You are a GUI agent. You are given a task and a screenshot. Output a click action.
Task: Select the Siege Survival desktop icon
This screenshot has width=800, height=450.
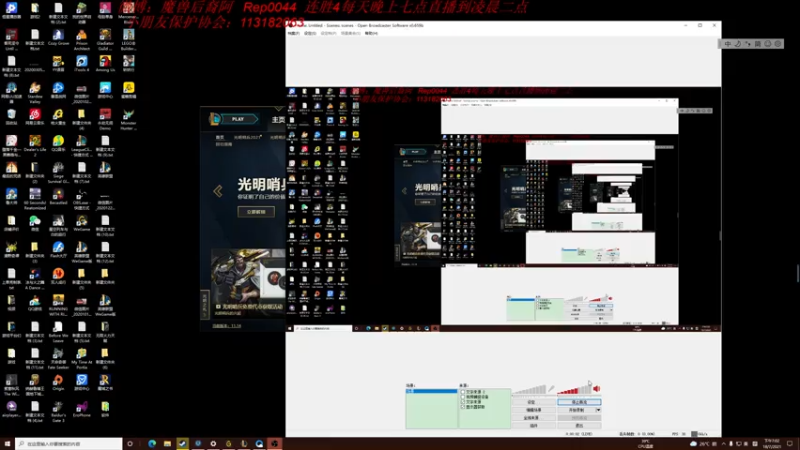(58, 172)
